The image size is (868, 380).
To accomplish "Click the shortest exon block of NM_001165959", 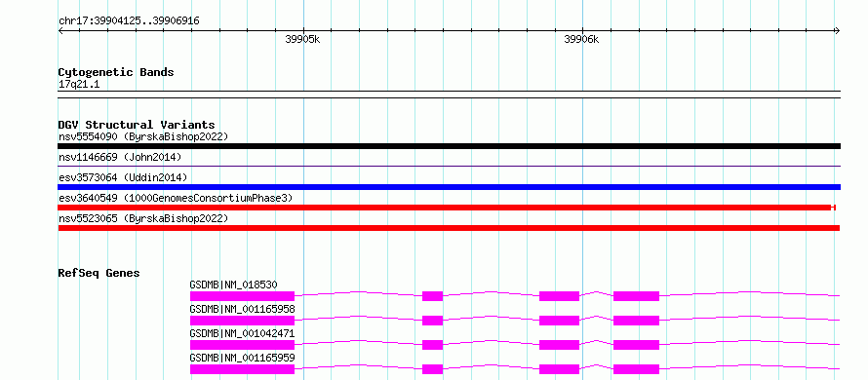I will (432, 369).
